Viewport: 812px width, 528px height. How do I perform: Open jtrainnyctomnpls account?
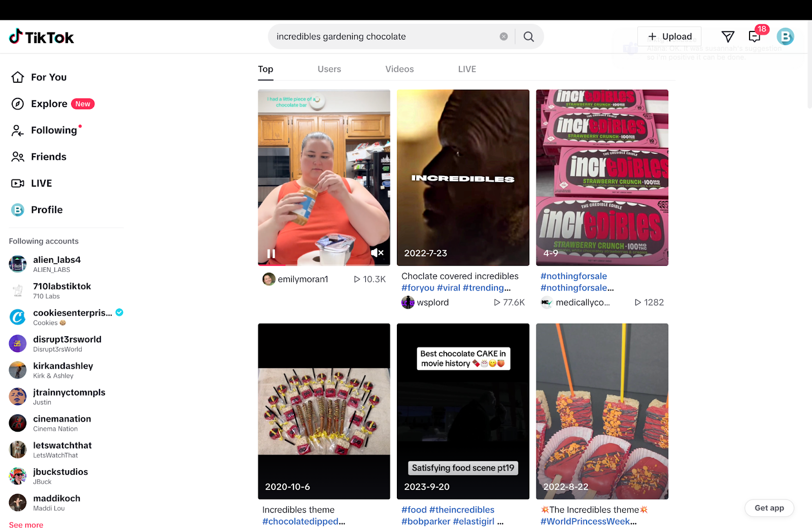66,397
